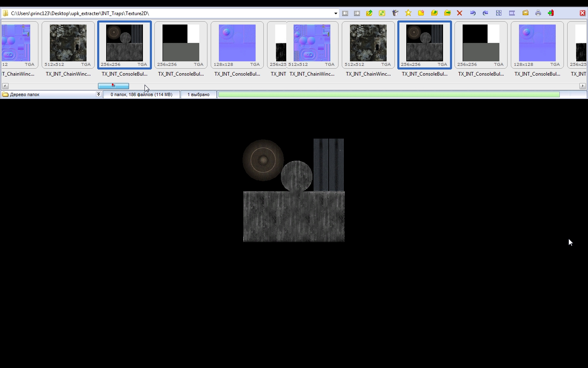Delete the selected file with the small red X

coord(460,13)
